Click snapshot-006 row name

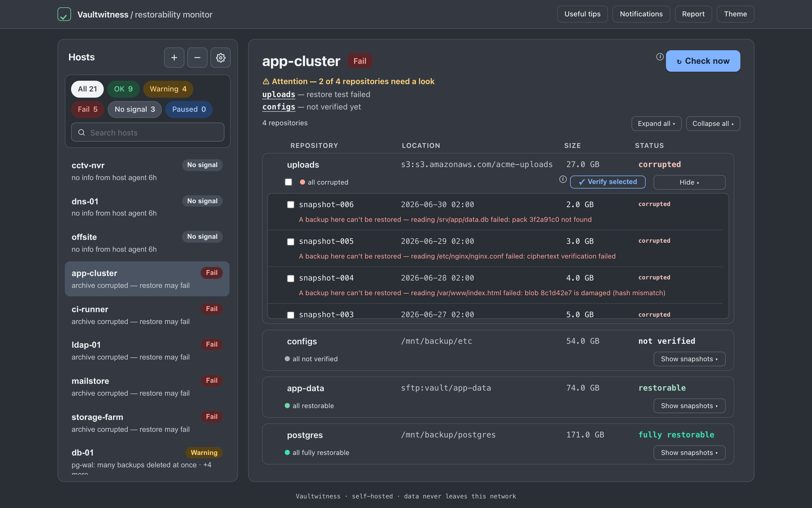coord(326,205)
